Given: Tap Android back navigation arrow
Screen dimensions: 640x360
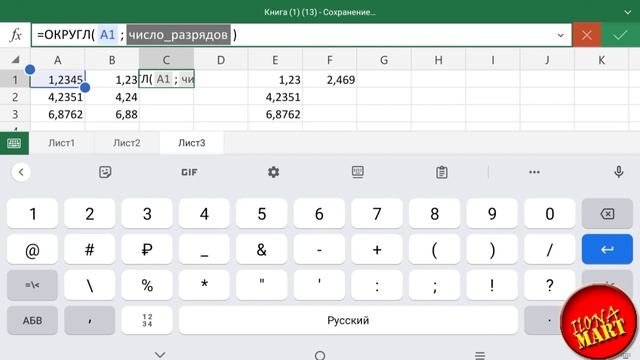Looking at the screenshot, I should (160, 355).
